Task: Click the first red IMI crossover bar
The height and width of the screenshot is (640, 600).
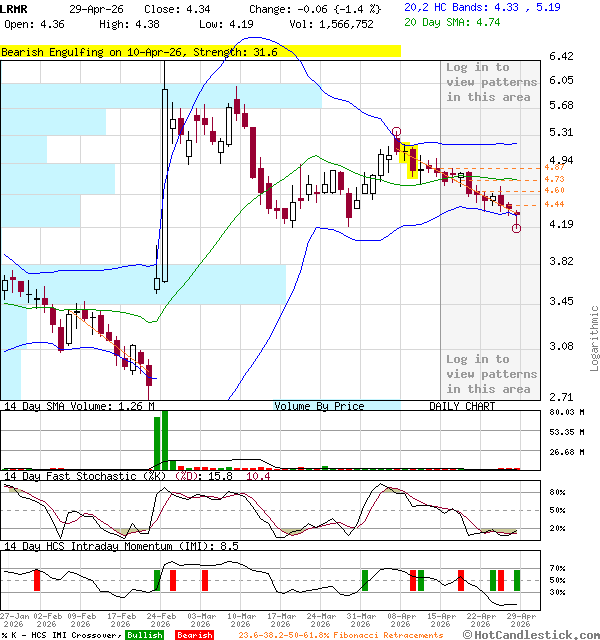Action: [x=38, y=580]
